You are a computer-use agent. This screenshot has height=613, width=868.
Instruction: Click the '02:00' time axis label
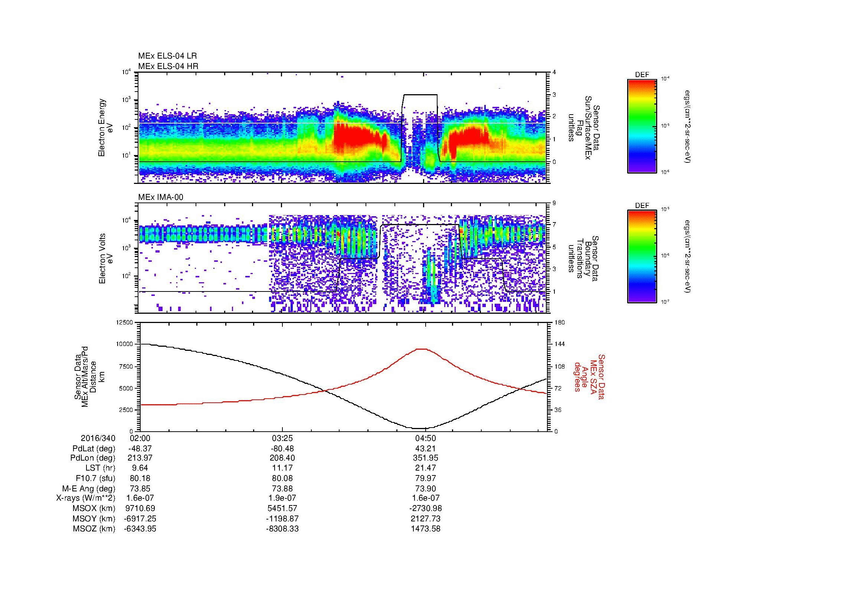tap(140, 438)
